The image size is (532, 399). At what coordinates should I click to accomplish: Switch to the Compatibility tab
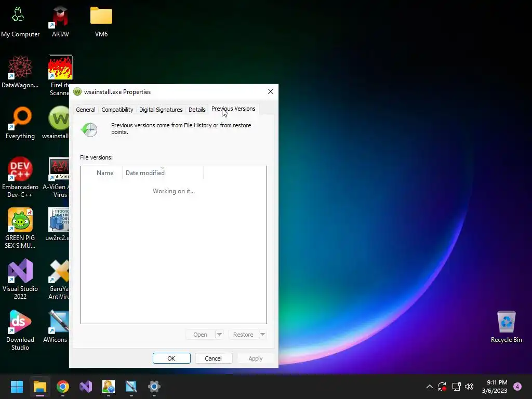(x=117, y=110)
